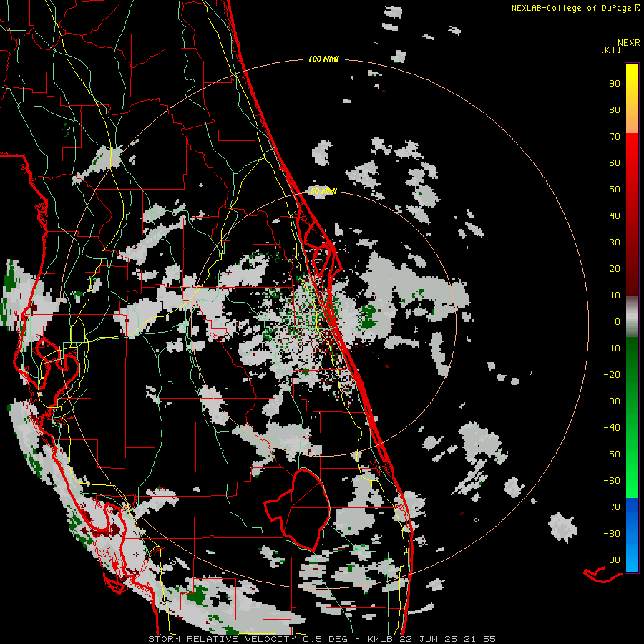
Task: Click the -20 value on the velocity scale
Action: tap(612, 375)
